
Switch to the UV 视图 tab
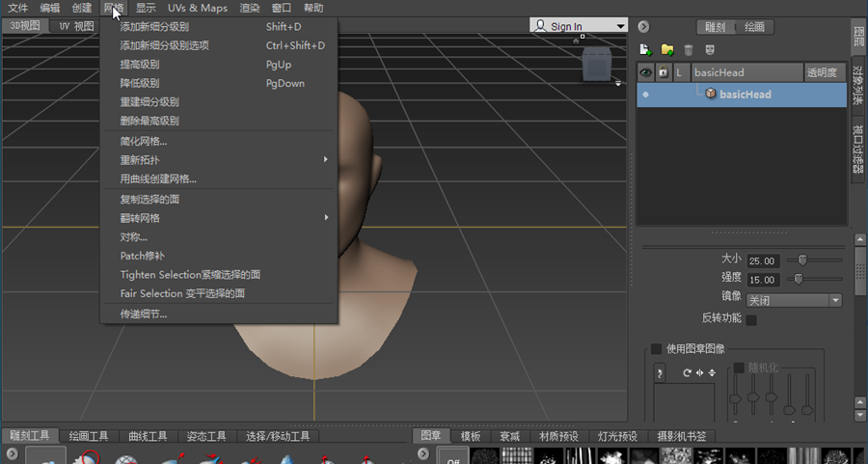coord(76,26)
